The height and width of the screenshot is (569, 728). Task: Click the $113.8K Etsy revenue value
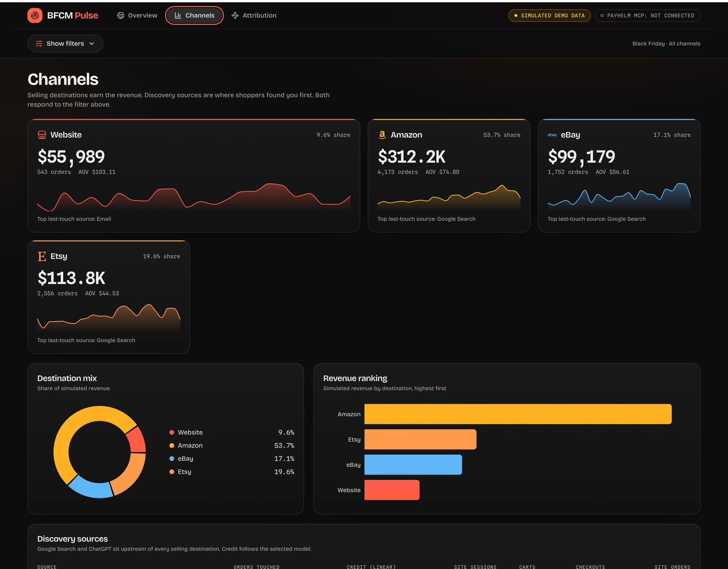pos(71,278)
